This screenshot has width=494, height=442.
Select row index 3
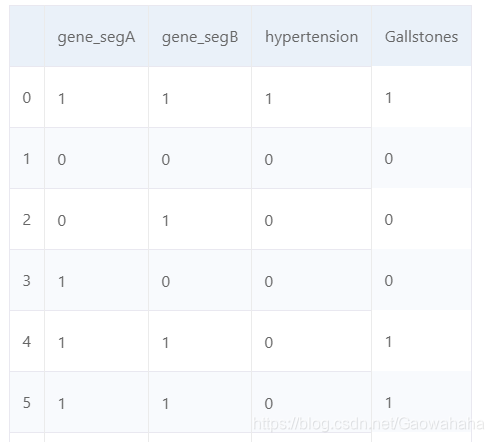27,281
